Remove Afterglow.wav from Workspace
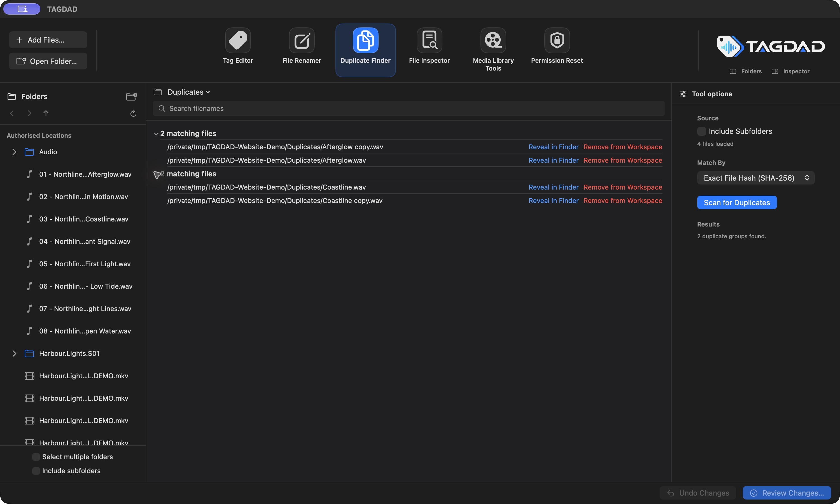The width and height of the screenshot is (840, 504). tap(623, 160)
